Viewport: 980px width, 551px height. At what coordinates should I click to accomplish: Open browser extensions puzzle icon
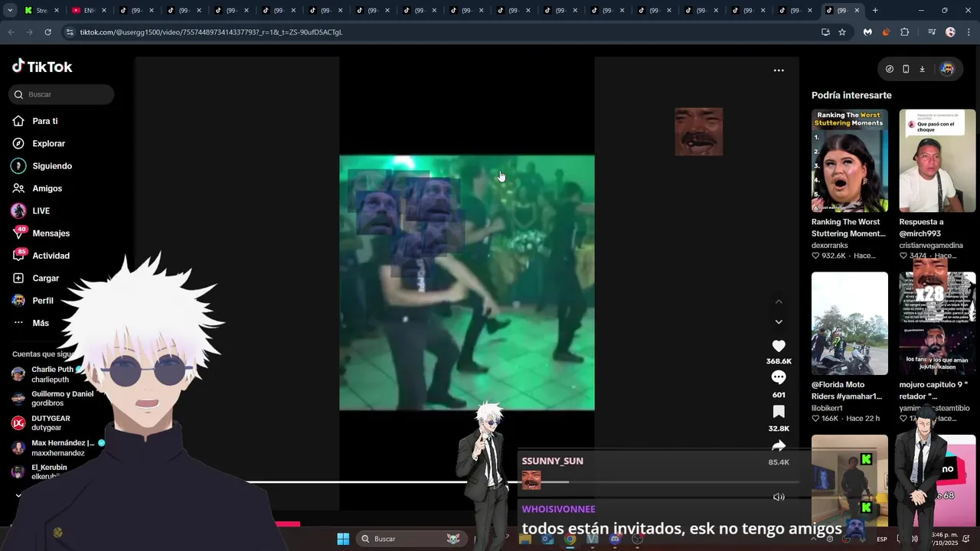point(905,32)
